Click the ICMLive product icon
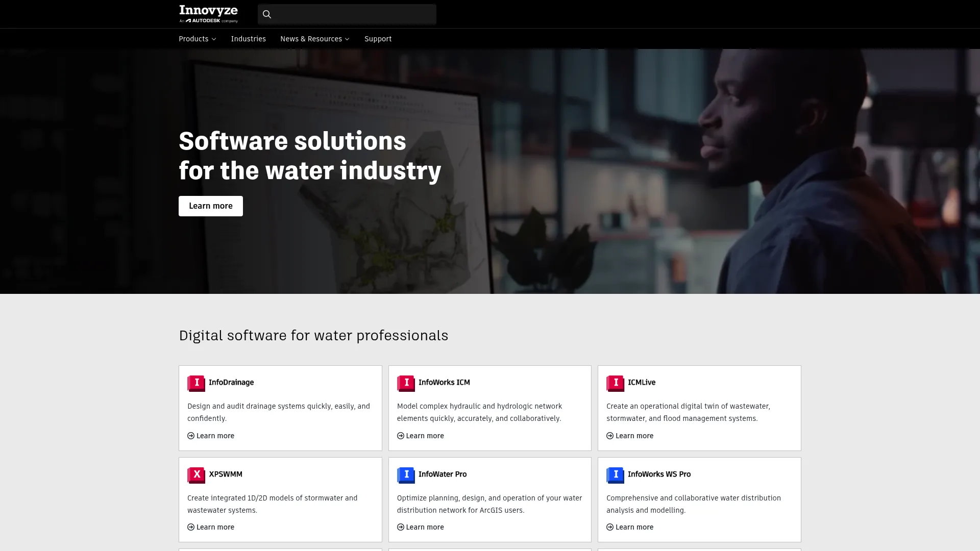980x551 pixels. pos(615,383)
